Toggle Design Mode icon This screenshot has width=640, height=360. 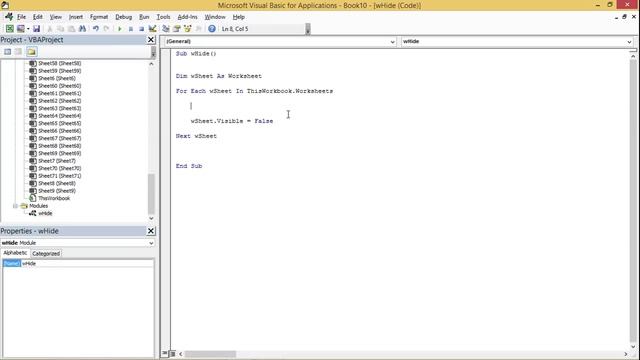[152, 29]
